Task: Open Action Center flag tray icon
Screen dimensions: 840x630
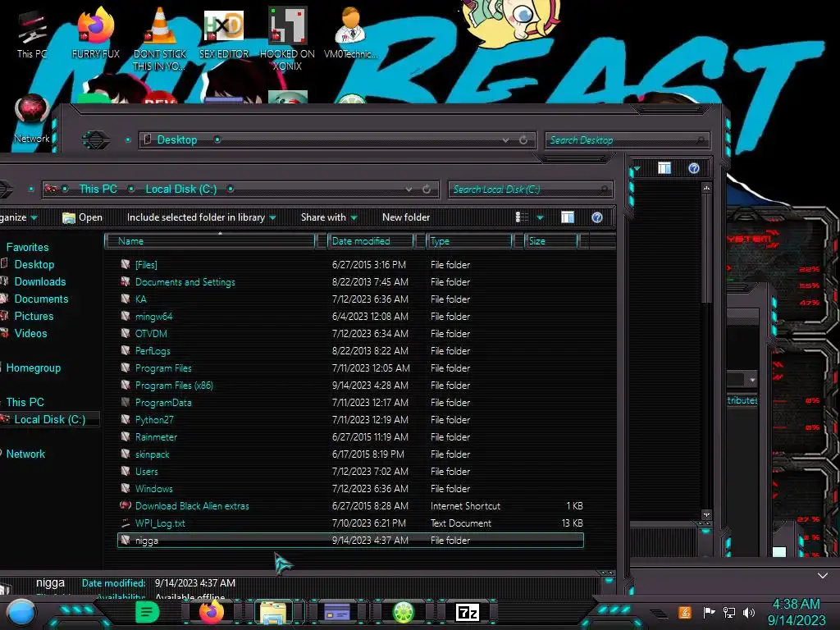Action: (x=709, y=612)
